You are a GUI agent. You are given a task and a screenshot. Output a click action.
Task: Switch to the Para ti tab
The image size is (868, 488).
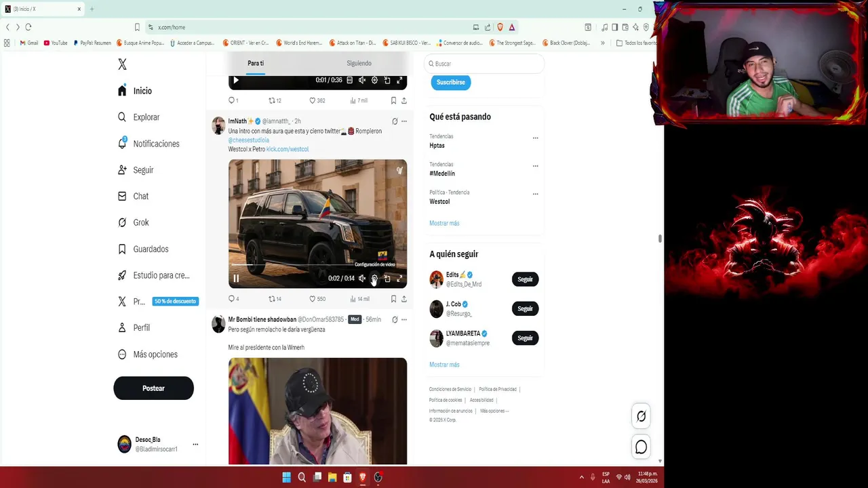[x=256, y=63]
